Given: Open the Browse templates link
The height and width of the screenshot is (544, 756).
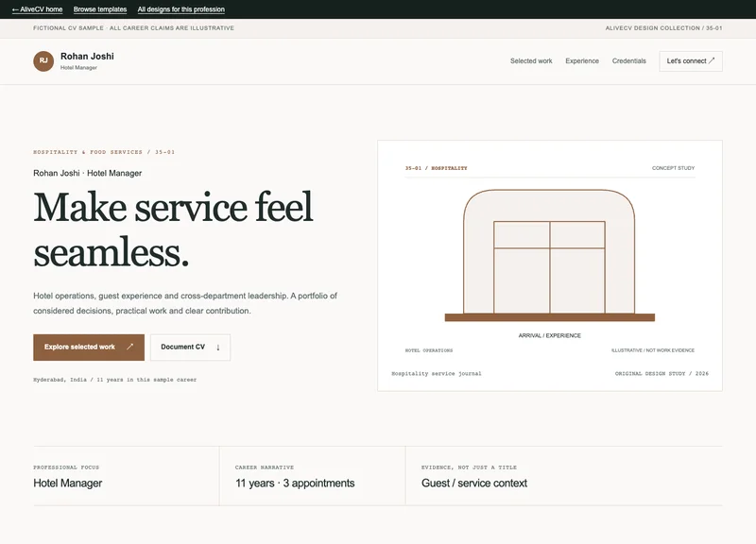Looking at the screenshot, I should click(100, 9).
